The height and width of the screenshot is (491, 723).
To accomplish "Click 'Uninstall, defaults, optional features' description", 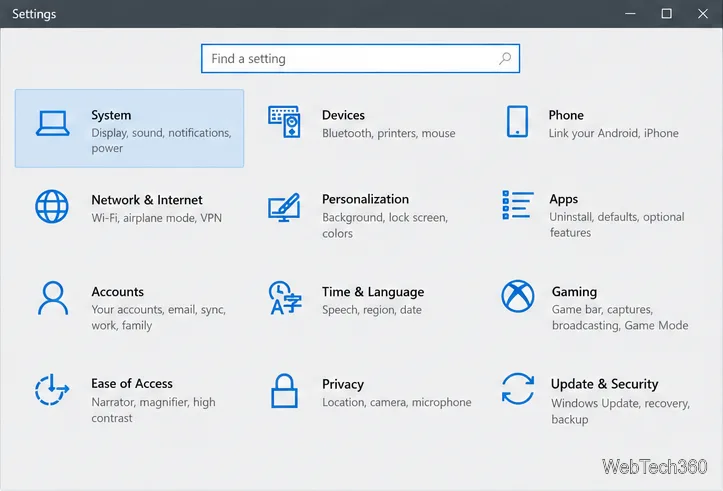I will (x=616, y=225).
